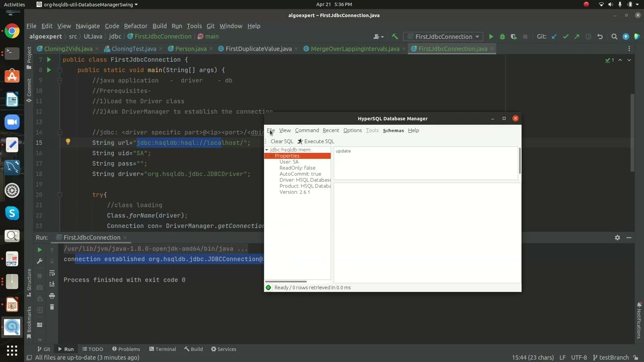
Task: Open Navigate menu in IntelliJ
Action: coord(88,26)
